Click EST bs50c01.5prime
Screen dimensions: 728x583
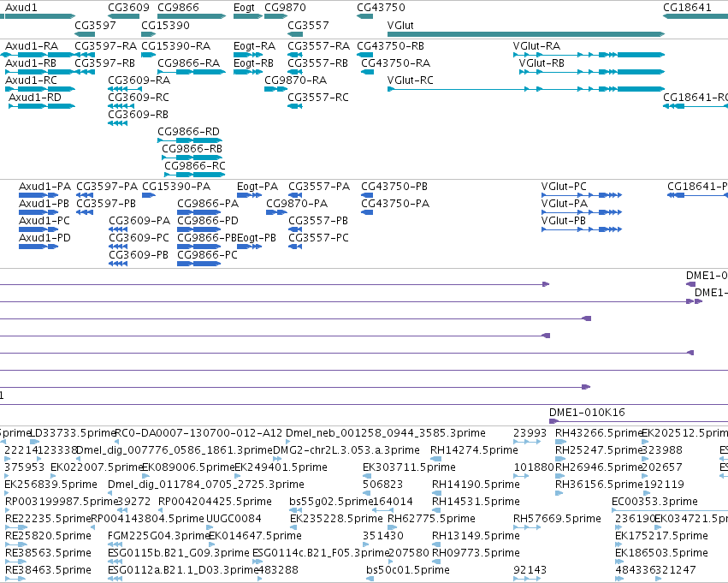pyautogui.click(x=408, y=569)
